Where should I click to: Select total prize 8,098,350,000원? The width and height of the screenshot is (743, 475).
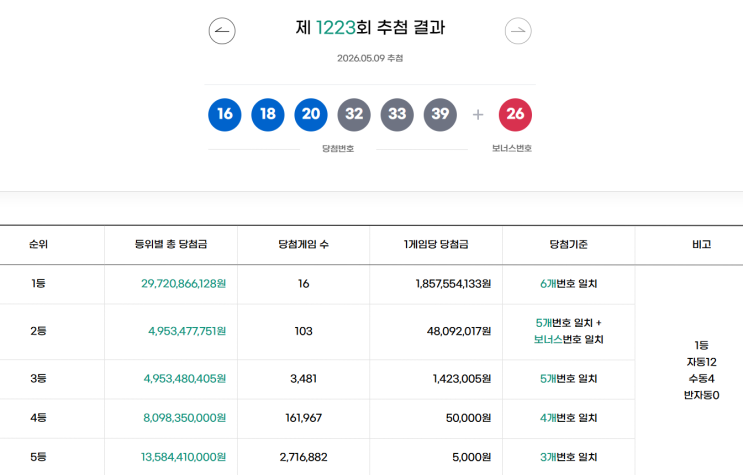(x=185, y=418)
